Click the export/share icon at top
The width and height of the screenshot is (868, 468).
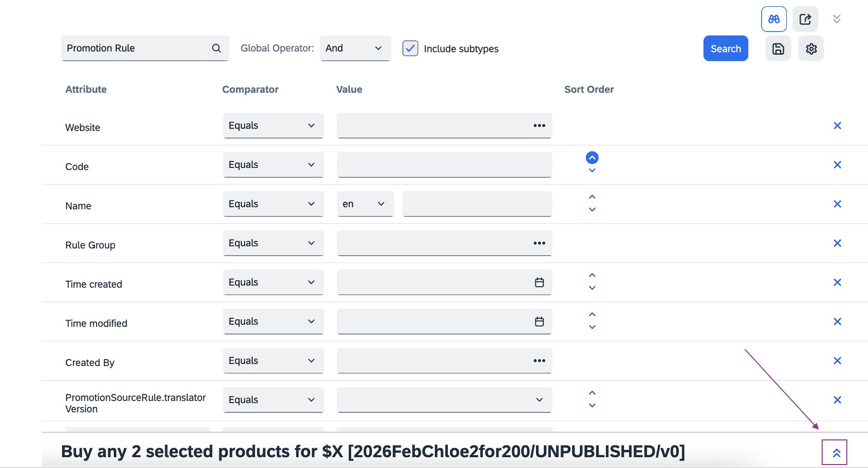[805, 19]
